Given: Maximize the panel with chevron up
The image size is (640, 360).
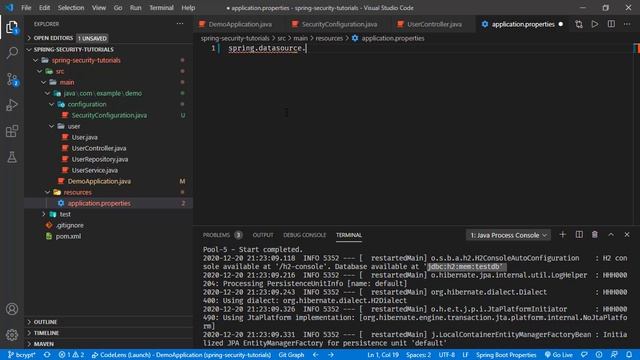Looking at the screenshot, I should click(611, 235).
